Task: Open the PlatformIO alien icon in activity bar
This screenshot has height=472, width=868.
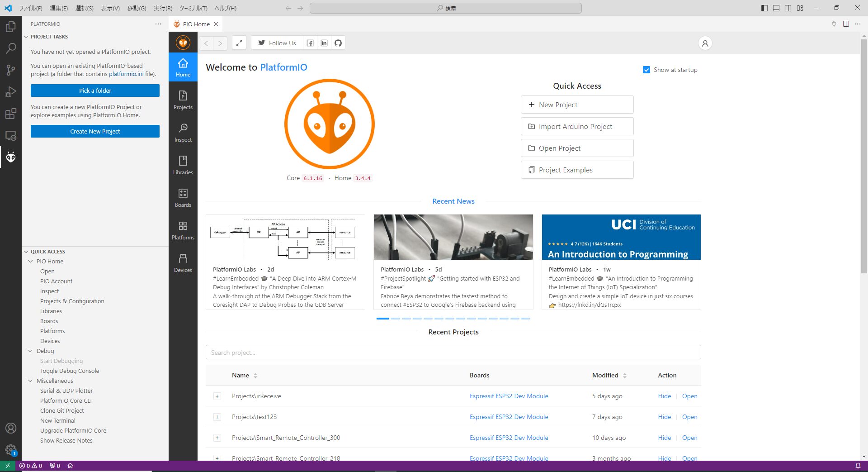Action: (11, 157)
